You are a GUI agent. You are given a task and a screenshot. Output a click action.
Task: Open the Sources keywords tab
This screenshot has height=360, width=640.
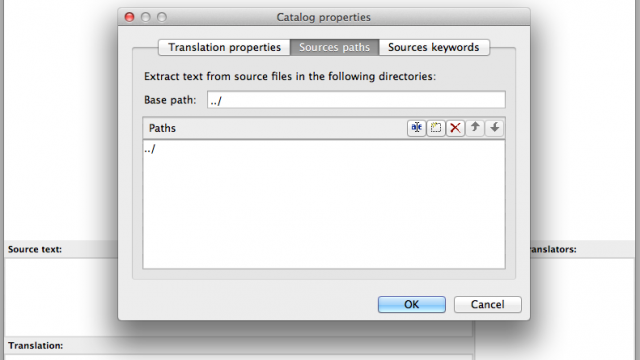(x=434, y=47)
